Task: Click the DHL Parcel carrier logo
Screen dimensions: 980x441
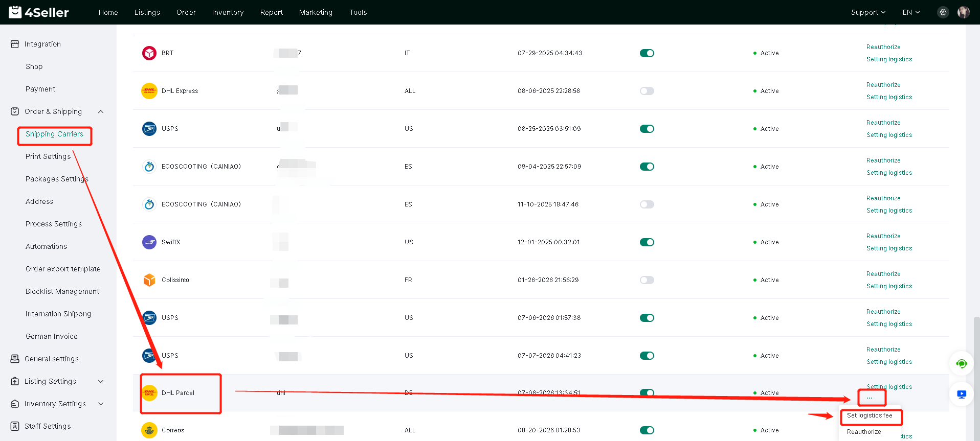Action: [149, 393]
